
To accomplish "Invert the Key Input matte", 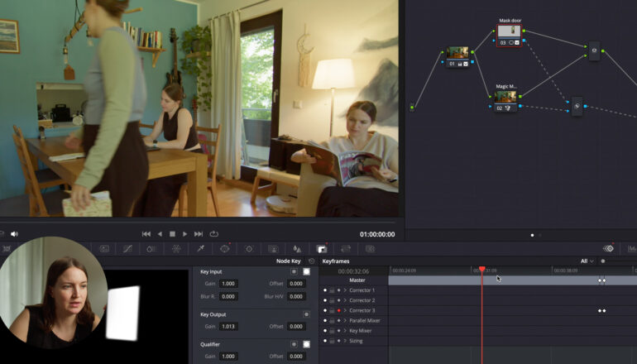I will (x=294, y=271).
